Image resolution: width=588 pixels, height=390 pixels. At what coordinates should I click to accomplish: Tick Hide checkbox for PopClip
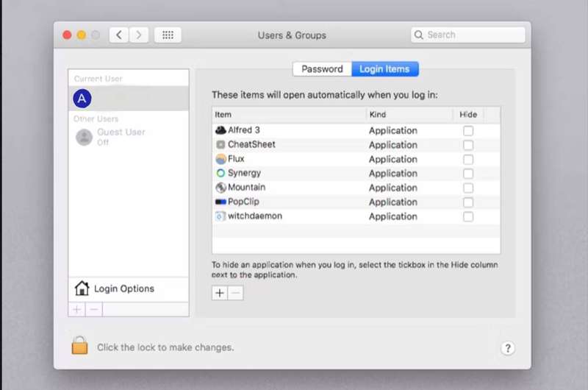pyautogui.click(x=468, y=202)
